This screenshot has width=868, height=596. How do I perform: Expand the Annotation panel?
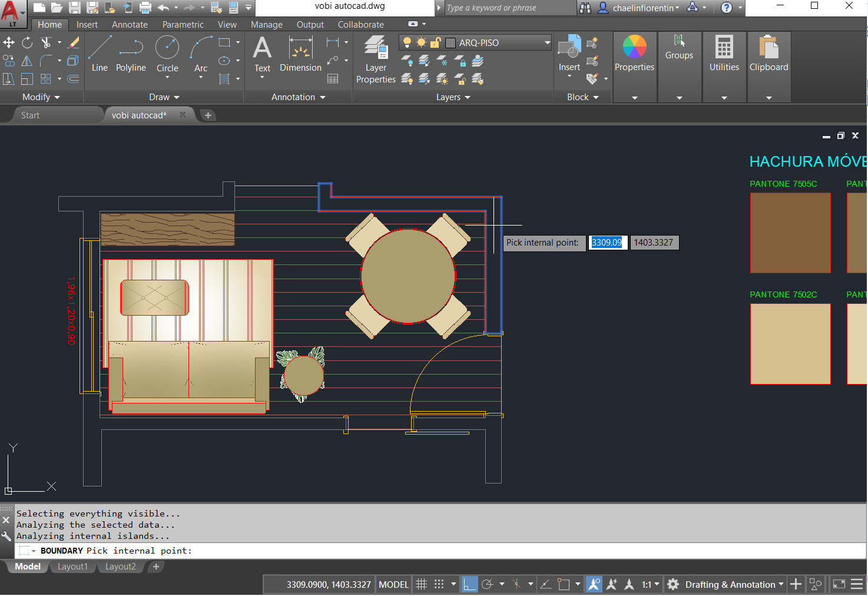pyautogui.click(x=299, y=97)
